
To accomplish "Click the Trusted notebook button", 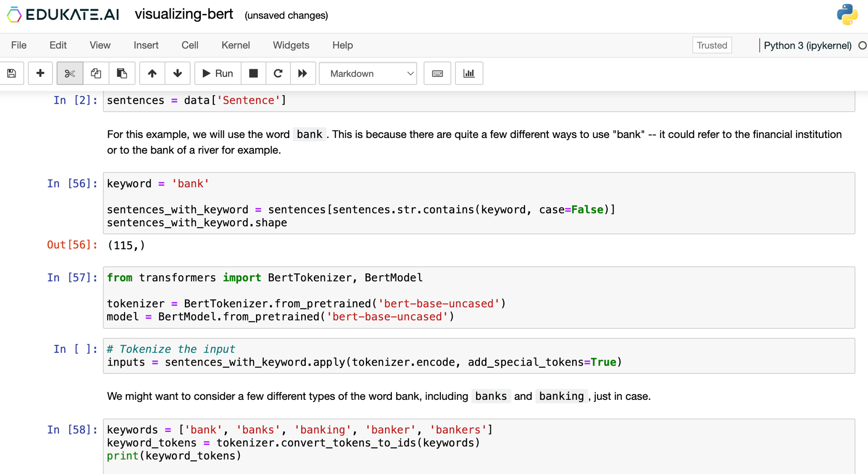I will [712, 45].
